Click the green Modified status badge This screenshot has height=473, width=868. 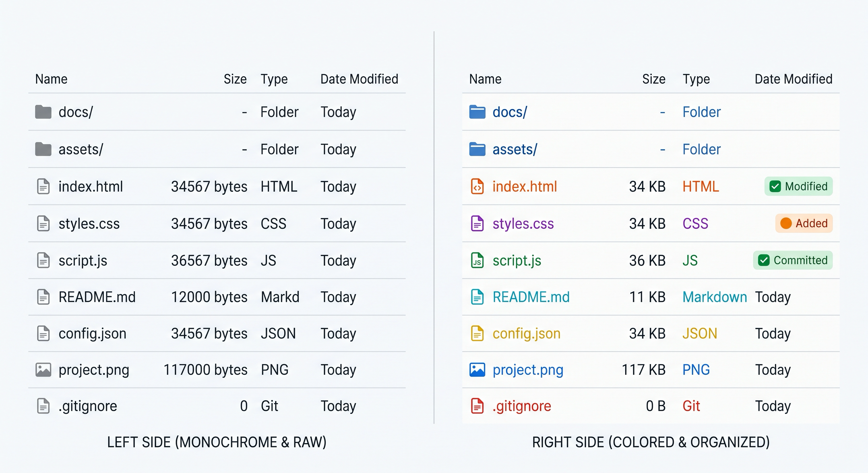[799, 186]
